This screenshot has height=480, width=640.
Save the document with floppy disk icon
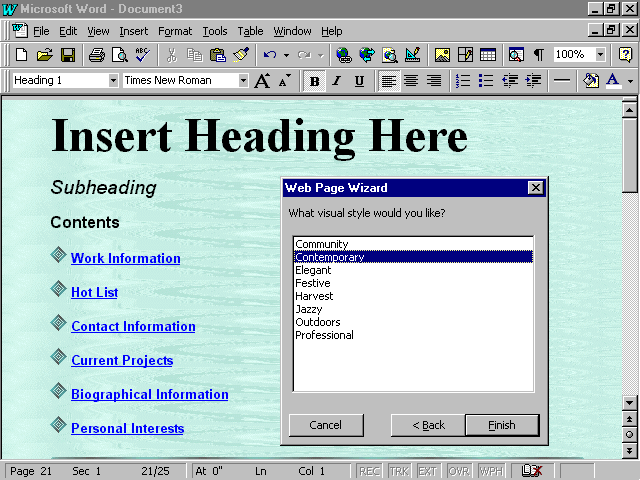coord(68,54)
